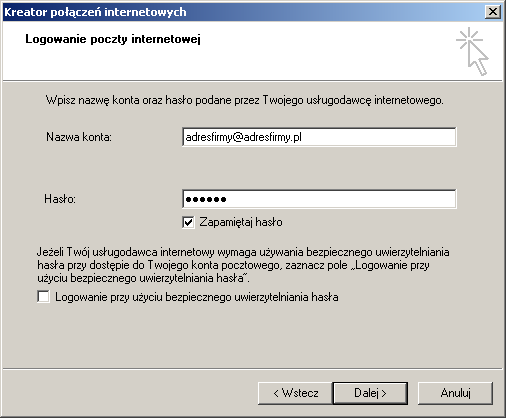The width and height of the screenshot is (506, 418).
Task: Click the Logowanie przy użyciu bezpiecznego uwierzytelniania label
Action: [x=197, y=297]
